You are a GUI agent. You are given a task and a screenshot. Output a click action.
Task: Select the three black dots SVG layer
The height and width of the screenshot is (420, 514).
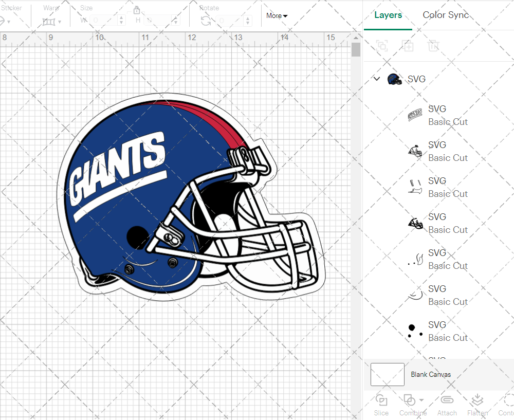click(437, 331)
